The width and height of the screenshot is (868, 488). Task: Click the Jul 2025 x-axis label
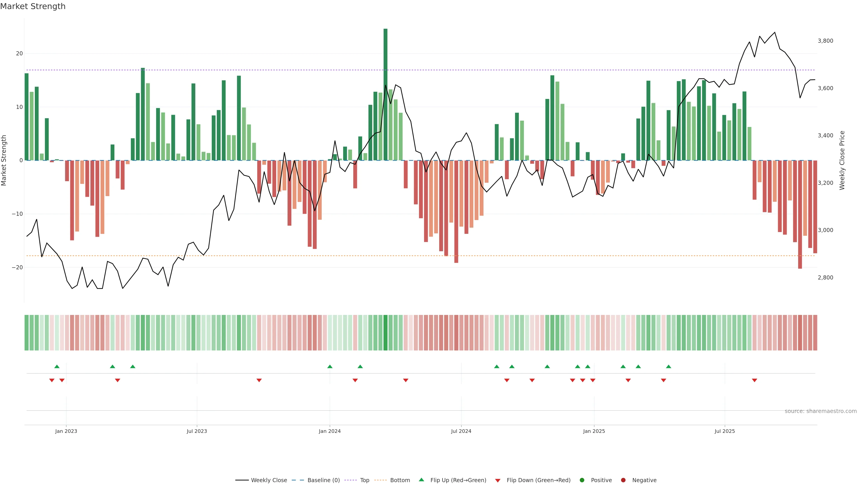coord(724,431)
